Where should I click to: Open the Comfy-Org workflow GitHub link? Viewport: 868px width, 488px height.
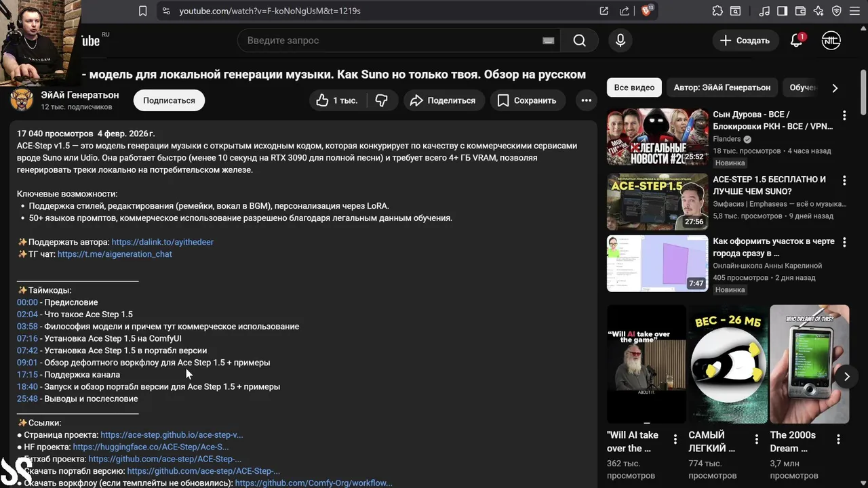tap(313, 483)
